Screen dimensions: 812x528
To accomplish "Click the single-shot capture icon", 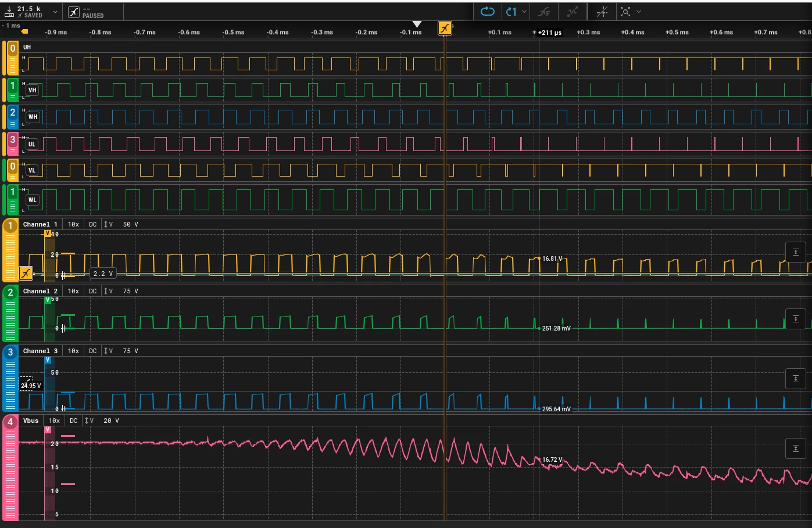I will (511, 12).
